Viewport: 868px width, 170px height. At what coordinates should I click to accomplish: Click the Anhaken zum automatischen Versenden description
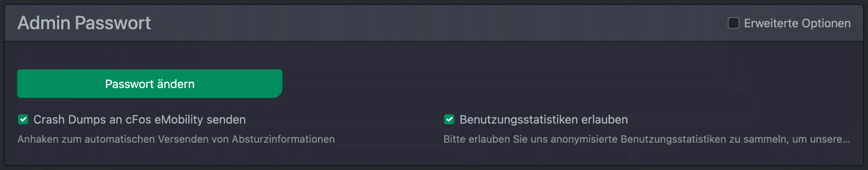click(x=176, y=139)
